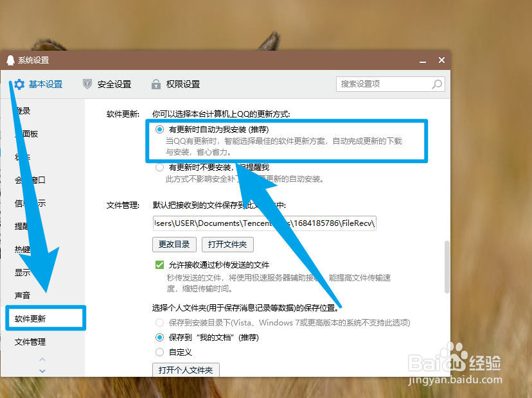Click the down chevron below the sidebar
This screenshot has width=532, height=398.
tap(42, 370)
